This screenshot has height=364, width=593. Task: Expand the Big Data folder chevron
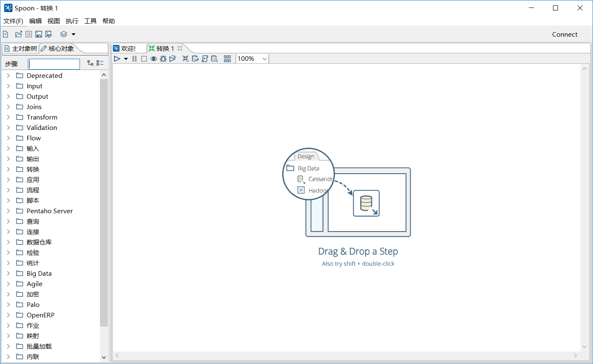8,273
